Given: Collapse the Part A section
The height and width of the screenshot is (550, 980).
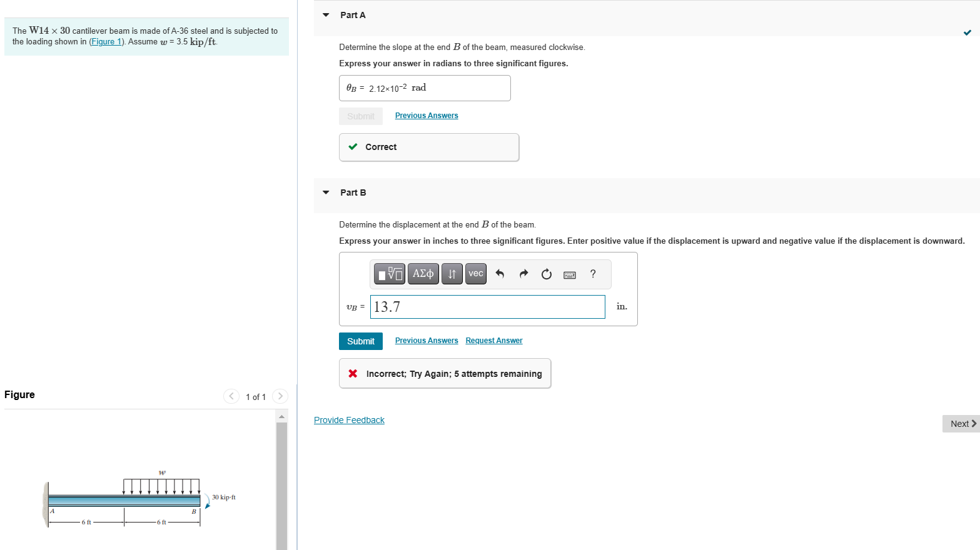Looking at the screenshot, I should [326, 15].
